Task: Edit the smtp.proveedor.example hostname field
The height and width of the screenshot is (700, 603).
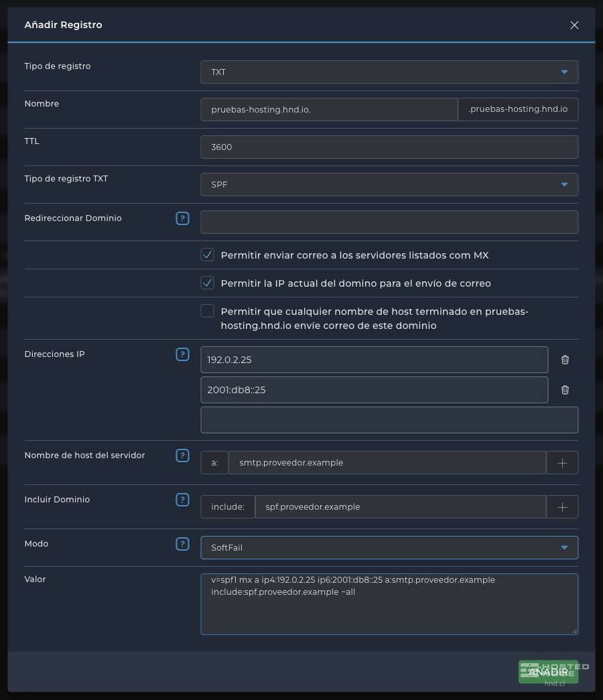Action: pos(387,463)
